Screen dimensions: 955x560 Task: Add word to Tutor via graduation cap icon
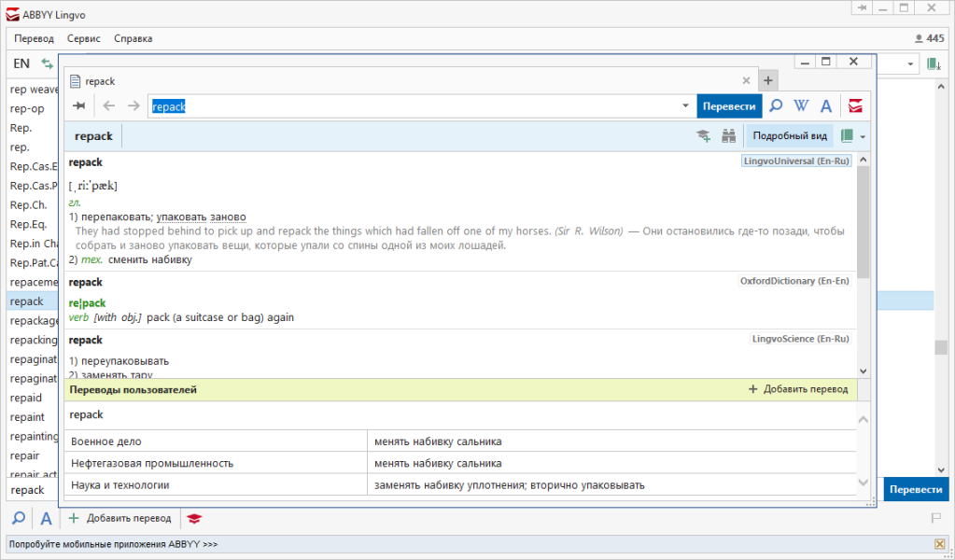[x=704, y=135]
